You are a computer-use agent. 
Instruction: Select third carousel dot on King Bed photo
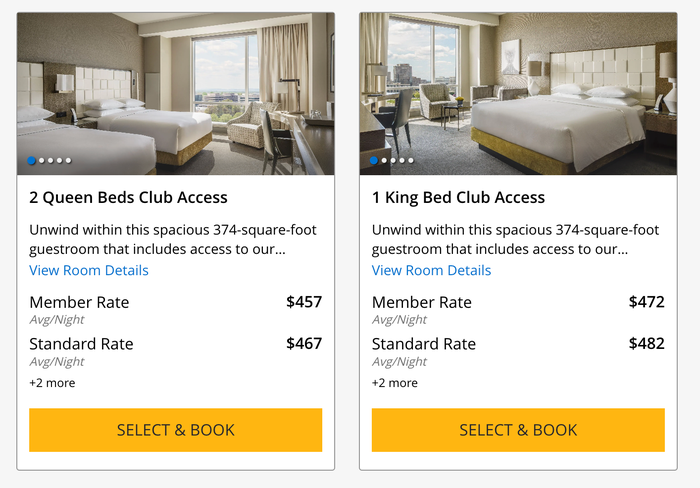click(x=393, y=160)
